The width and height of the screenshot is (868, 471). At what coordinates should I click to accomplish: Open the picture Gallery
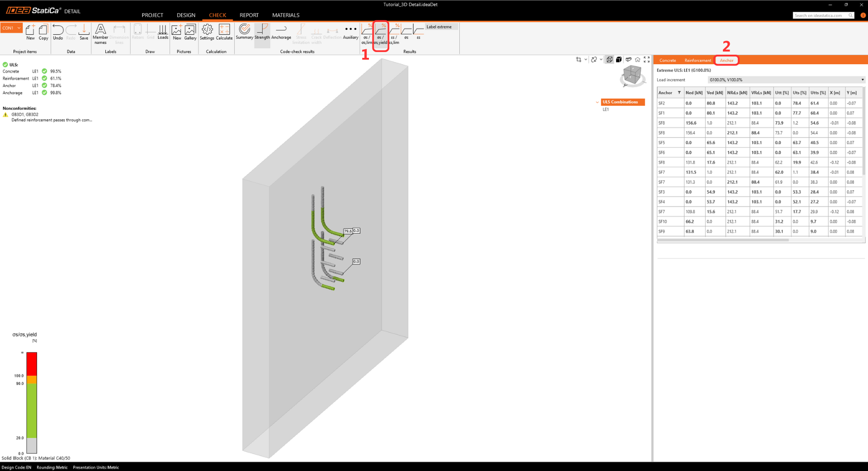(x=190, y=32)
